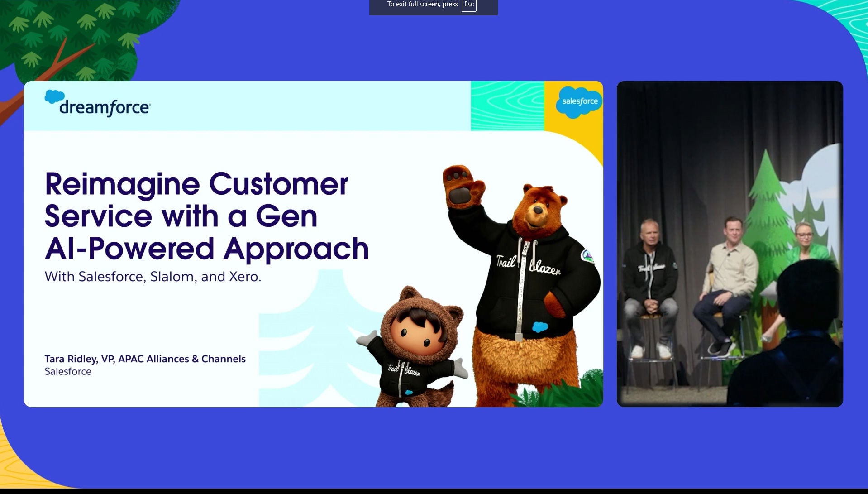
Task: Click the dreamforce logo on the slide
Action: 97,103
